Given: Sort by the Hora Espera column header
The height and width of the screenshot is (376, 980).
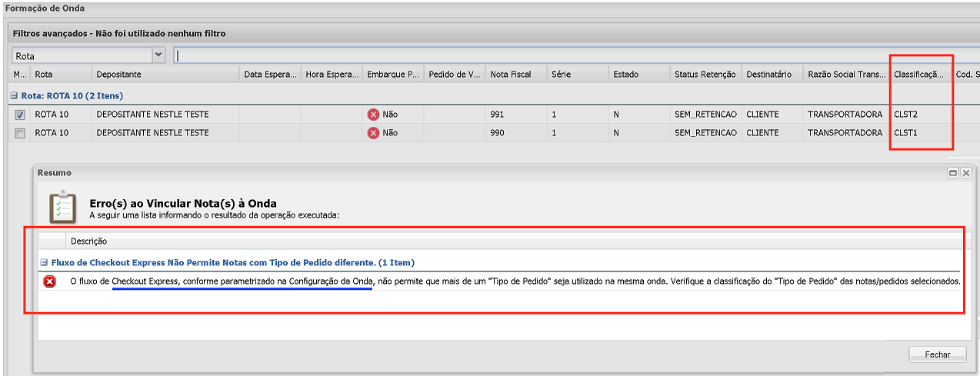Looking at the screenshot, I should [x=332, y=75].
